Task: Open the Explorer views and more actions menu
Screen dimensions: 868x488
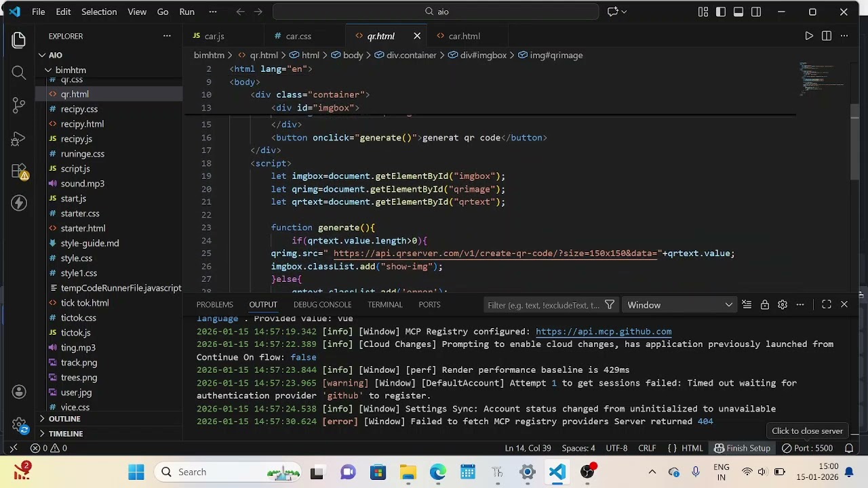Action: [167, 36]
